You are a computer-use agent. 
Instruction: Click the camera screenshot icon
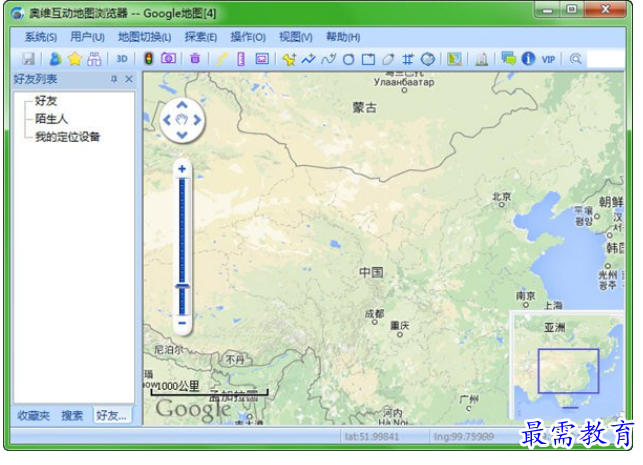(168, 59)
